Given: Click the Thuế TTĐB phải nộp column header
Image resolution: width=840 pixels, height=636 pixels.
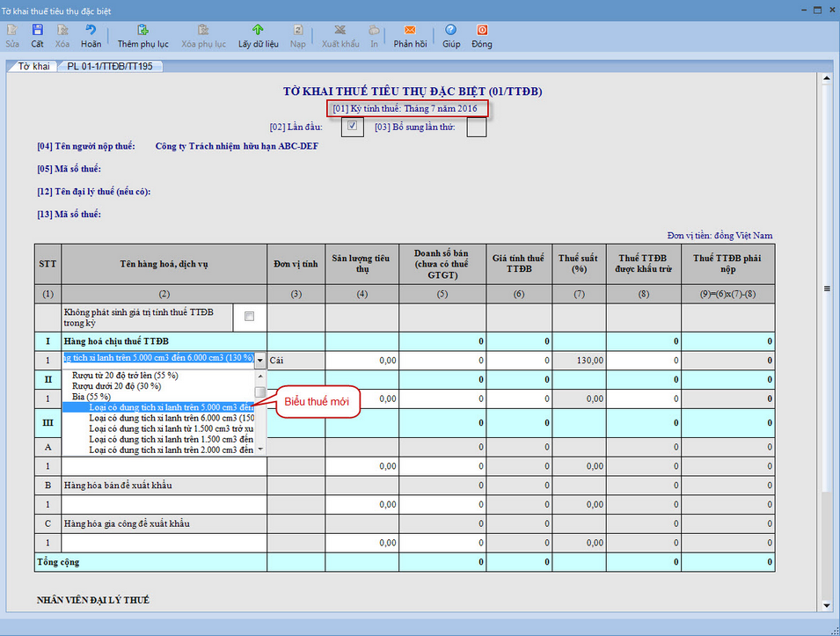Looking at the screenshot, I should click(727, 264).
